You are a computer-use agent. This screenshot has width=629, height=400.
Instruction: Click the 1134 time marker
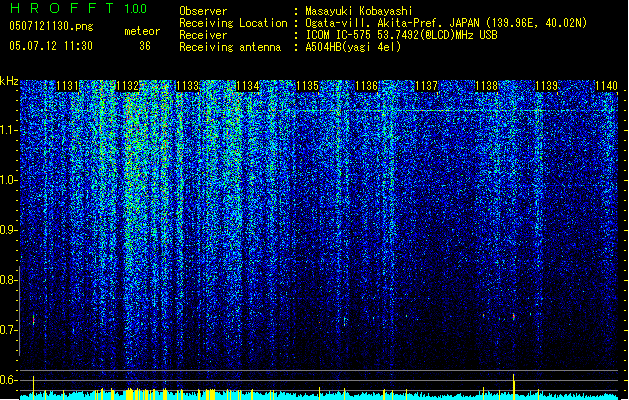[x=248, y=86]
